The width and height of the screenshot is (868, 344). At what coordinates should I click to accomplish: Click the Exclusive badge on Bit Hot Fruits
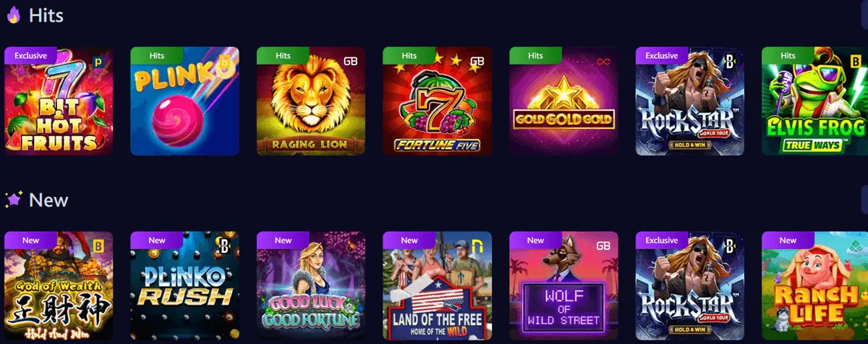[30, 56]
